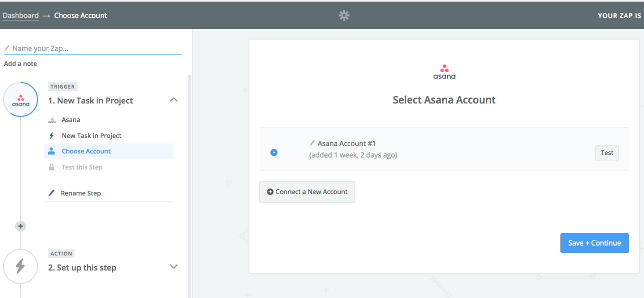Image resolution: width=644 pixels, height=298 pixels.
Task: Select the Asana Account #1 radio button
Action: [274, 152]
